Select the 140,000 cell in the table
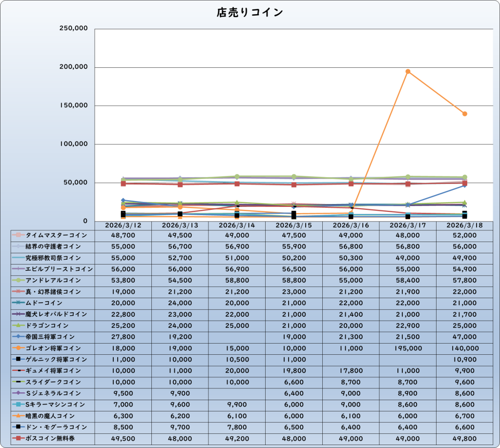Viewport: 500px width, 448px height. pos(464,348)
